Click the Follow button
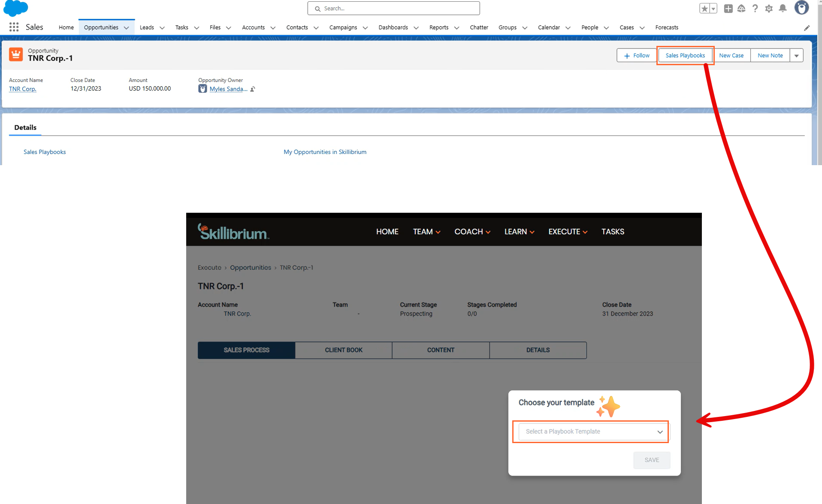This screenshot has height=504, width=822. point(637,55)
